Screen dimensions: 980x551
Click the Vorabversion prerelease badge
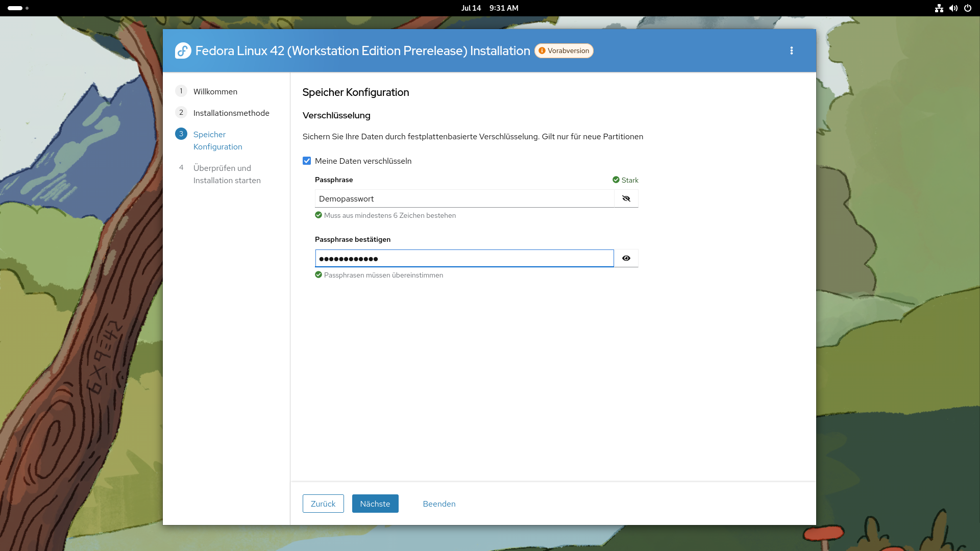point(564,51)
